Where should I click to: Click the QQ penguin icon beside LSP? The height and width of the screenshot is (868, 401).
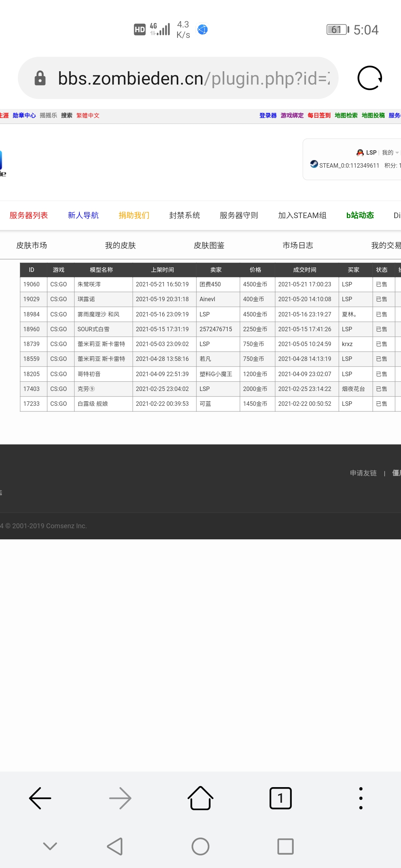pyautogui.click(x=360, y=152)
